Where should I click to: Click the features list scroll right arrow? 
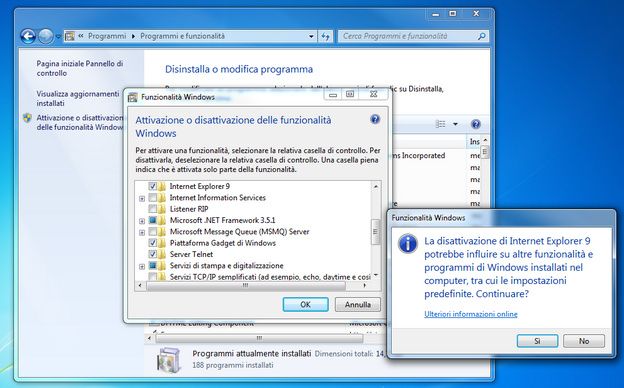pos(365,286)
